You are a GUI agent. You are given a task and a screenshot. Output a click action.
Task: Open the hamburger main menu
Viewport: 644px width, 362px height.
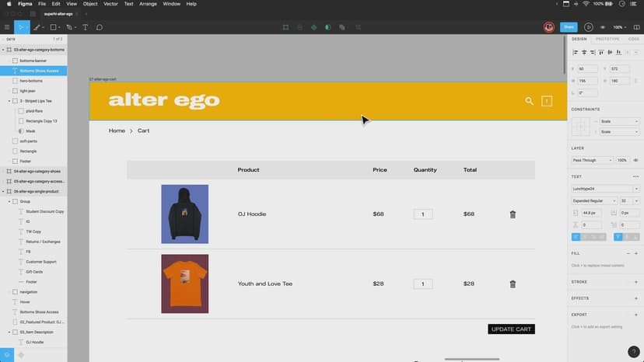click(x=7, y=27)
